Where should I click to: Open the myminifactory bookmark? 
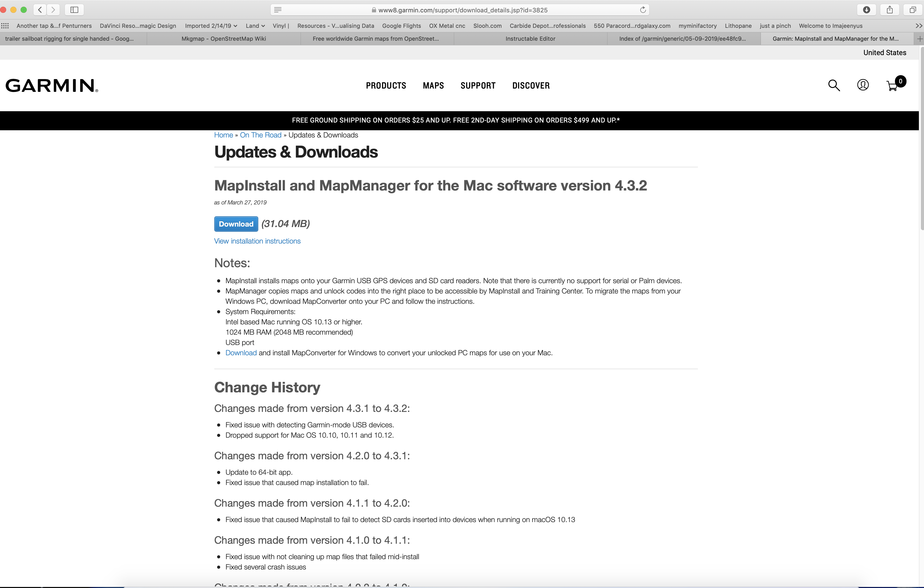pyautogui.click(x=697, y=26)
